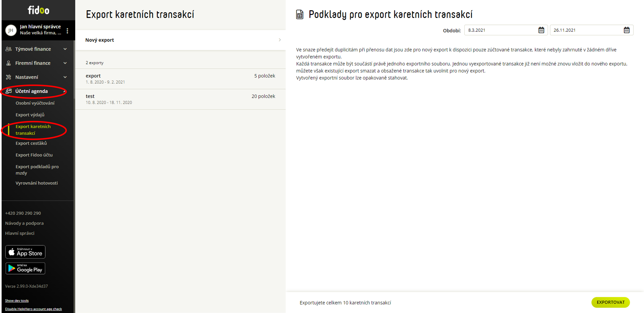The width and height of the screenshot is (644, 313).
Task: Click the EXPORTOVAT button
Action: coord(610,302)
